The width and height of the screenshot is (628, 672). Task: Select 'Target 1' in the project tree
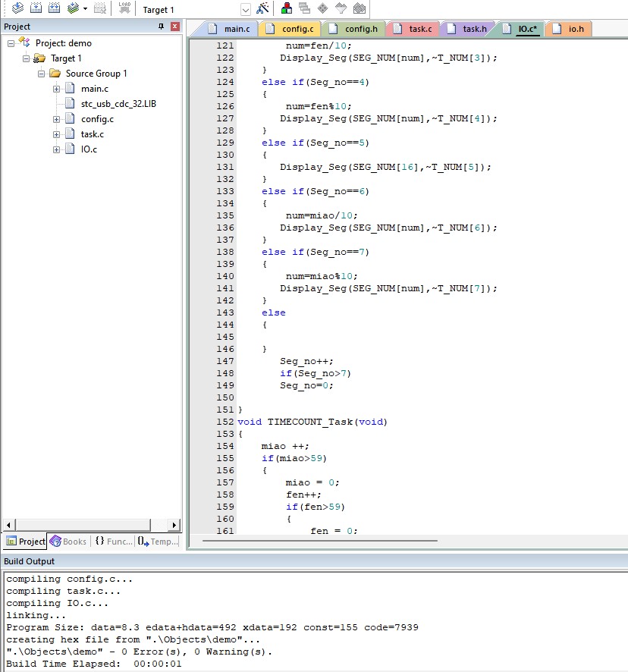(66, 58)
